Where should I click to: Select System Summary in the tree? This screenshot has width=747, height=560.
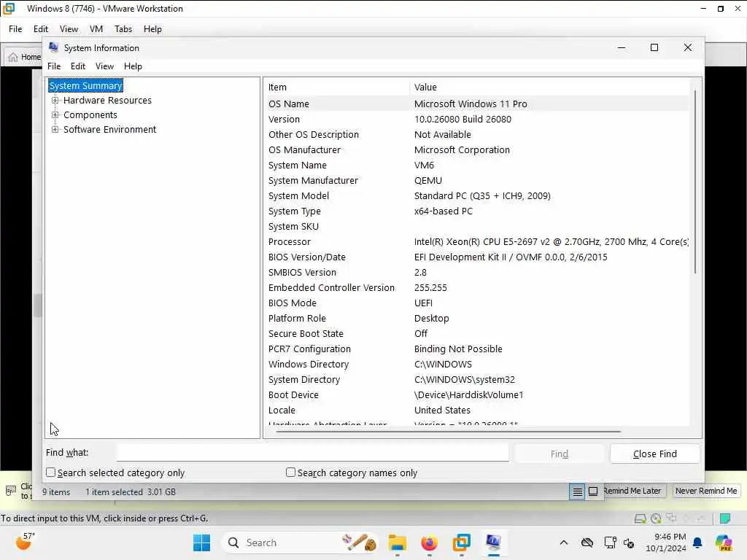86,86
